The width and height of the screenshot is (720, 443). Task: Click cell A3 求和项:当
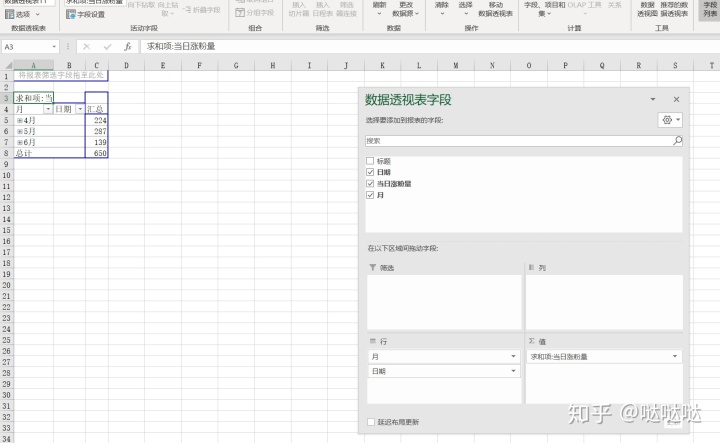click(x=33, y=98)
